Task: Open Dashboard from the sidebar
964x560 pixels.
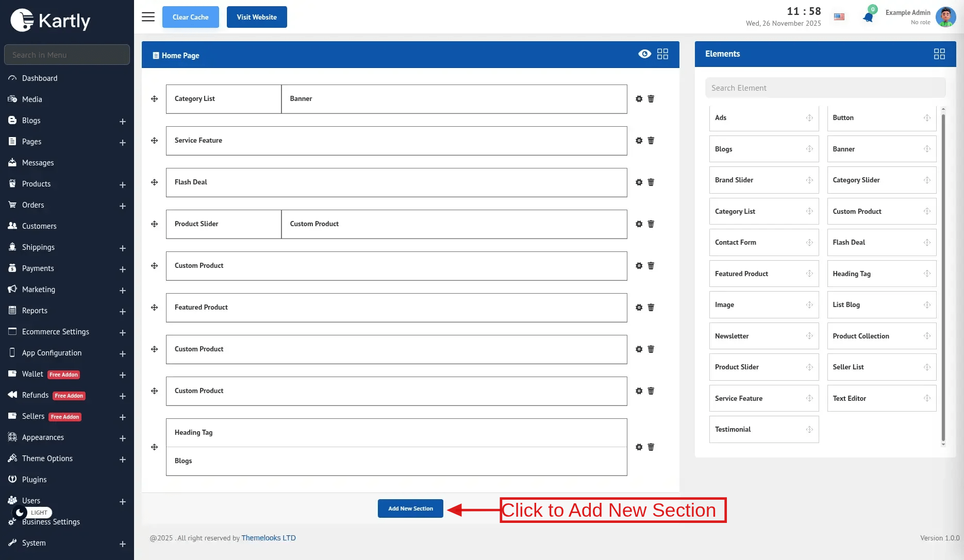Action: tap(40, 78)
